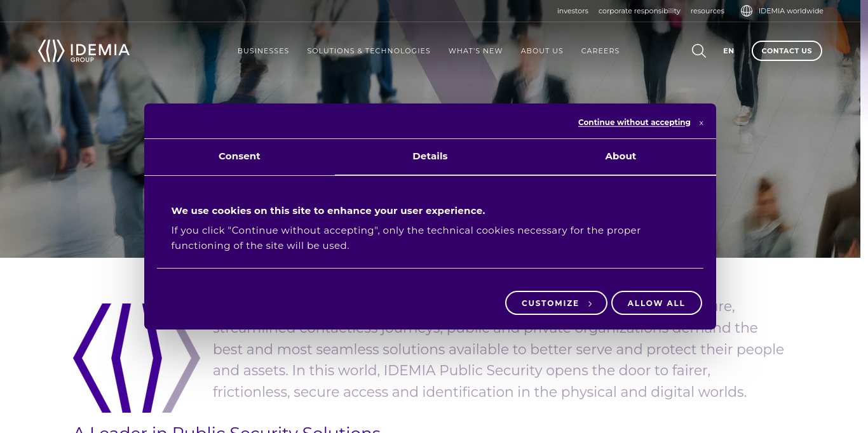Click the large purple brackets graphic

pyautogui.click(x=137, y=358)
